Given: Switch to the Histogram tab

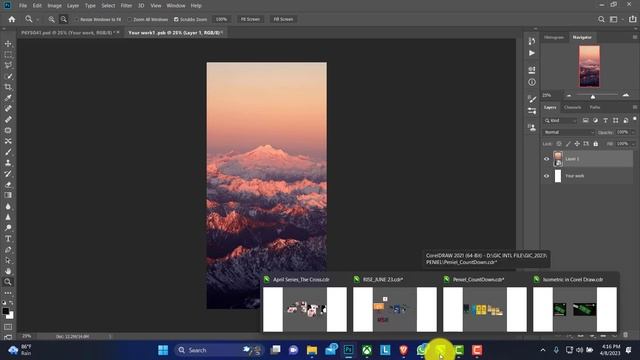Looking at the screenshot, I should [554, 37].
